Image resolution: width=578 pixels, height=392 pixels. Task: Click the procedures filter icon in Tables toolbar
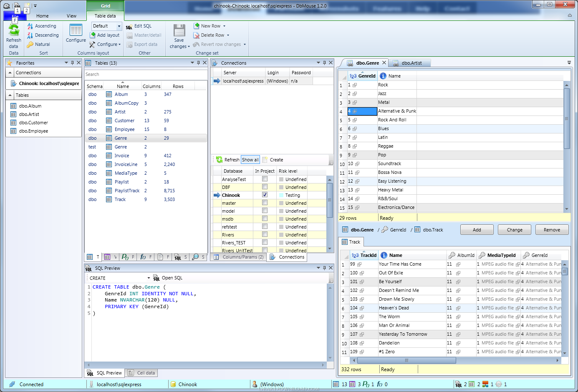125,257
